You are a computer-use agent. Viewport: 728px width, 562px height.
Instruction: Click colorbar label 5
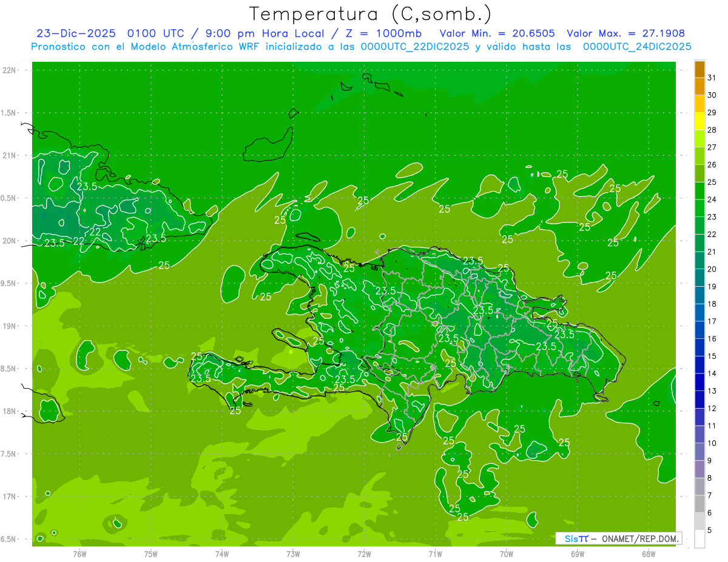pyautogui.click(x=709, y=530)
